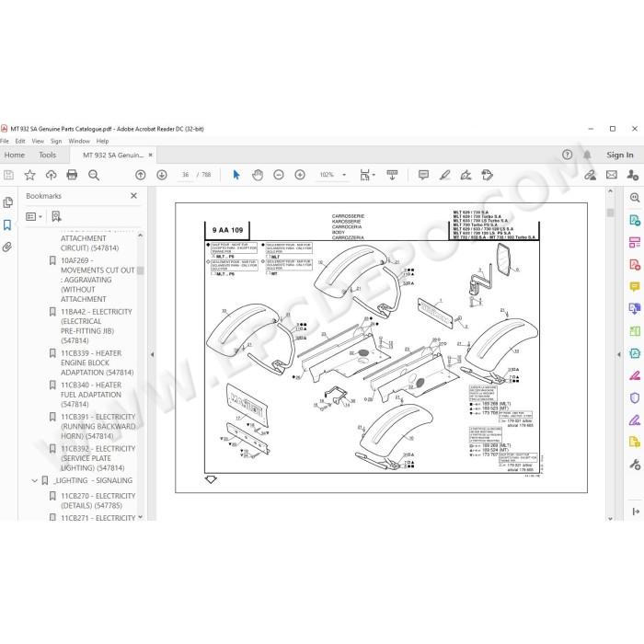
Task: Open the Sign document tool
Action: coord(466,176)
